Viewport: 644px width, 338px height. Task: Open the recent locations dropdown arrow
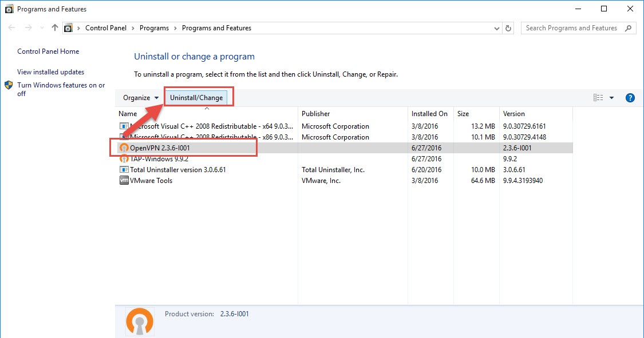(x=42, y=28)
